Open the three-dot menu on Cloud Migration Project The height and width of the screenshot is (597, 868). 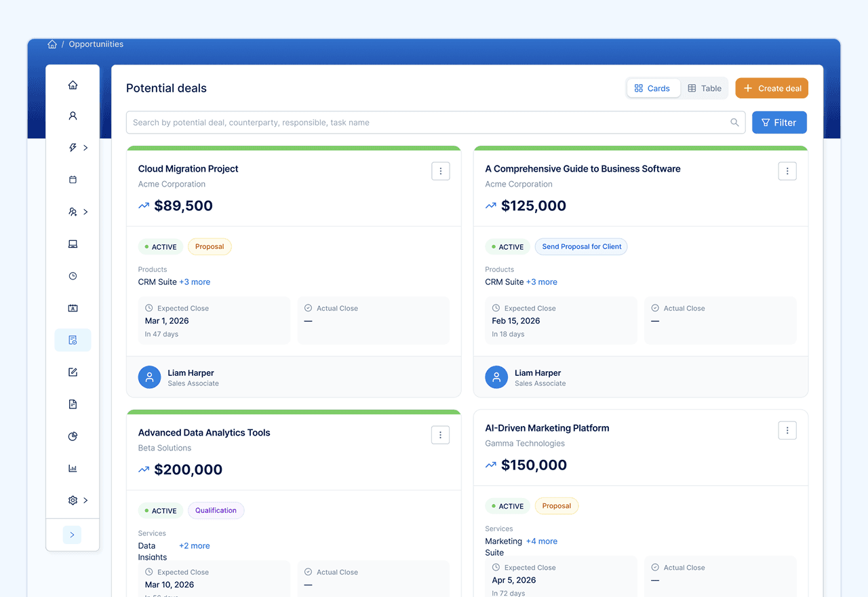(x=440, y=171)
